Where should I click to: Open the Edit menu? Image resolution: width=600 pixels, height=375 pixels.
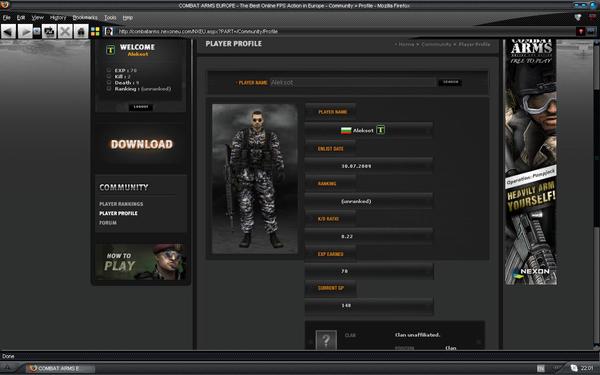[x=21, y=18]
